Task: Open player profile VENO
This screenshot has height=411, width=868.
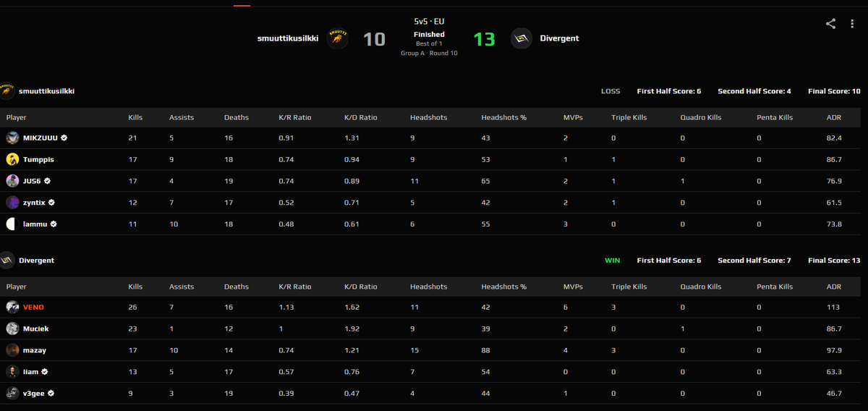Action: click(33, 307)
